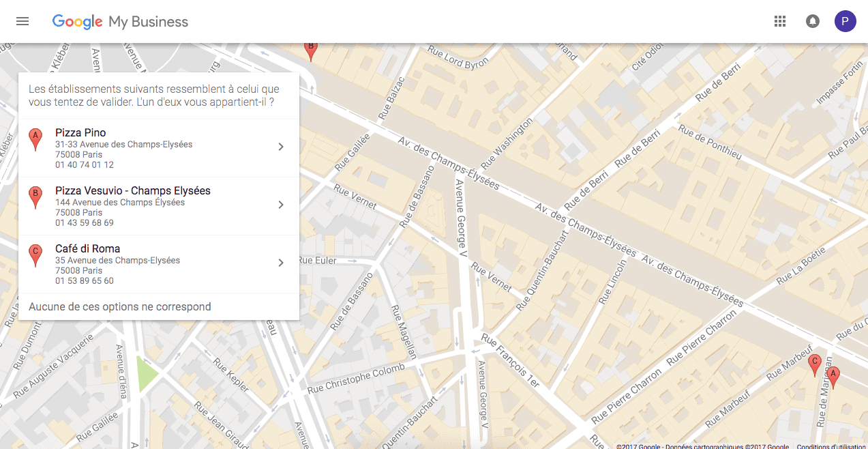Open the purple P account avatar

click(x=845, y=21)
